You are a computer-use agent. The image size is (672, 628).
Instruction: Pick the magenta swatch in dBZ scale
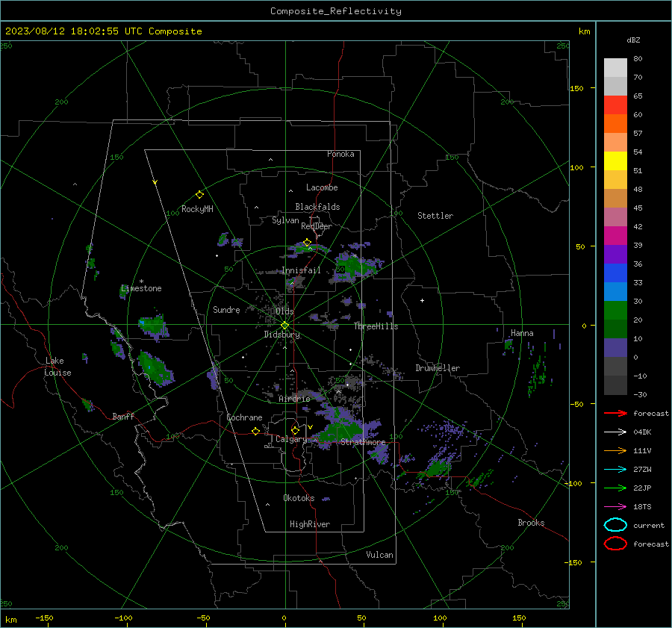tap(615, 236)
